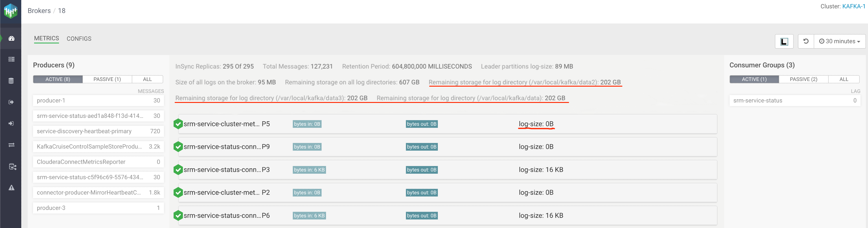Select the srm-service-status consumer group row

tap(795, 100)
